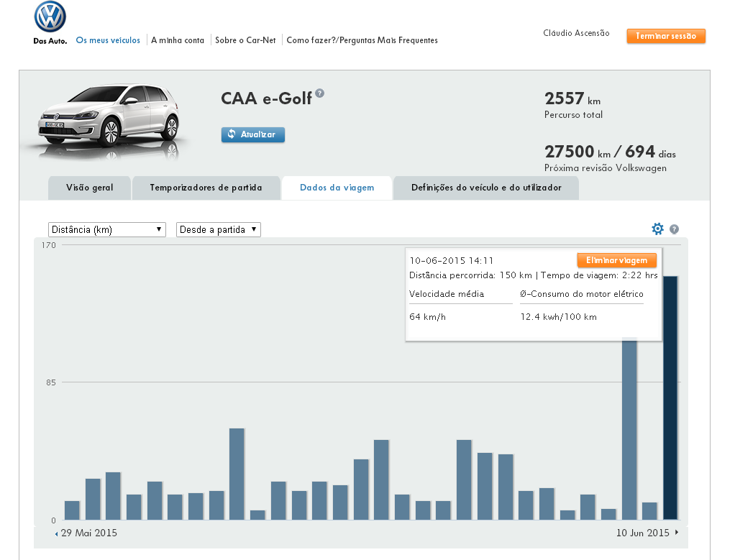Image resolution: width=735 pixels, height=560 pixels.
Task: Open A minha conta link
Action: click(x=178, y=40)
